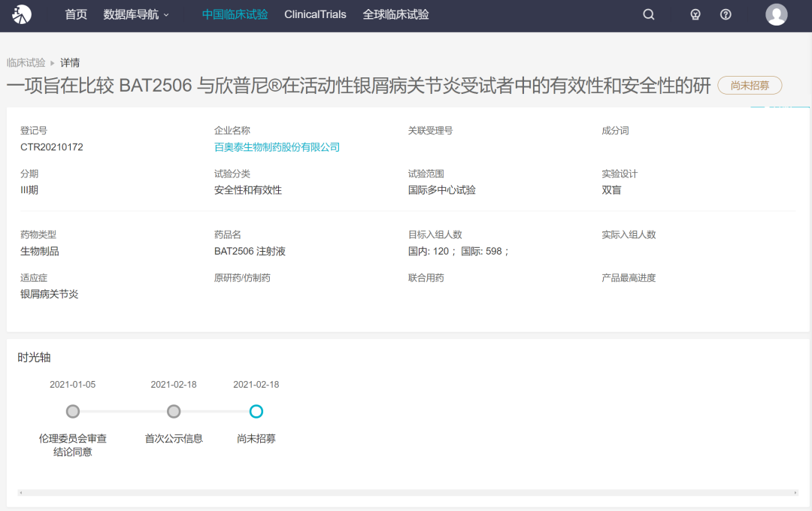
Task: Click the scrollbar right arrow
Action: pos(795,493)
